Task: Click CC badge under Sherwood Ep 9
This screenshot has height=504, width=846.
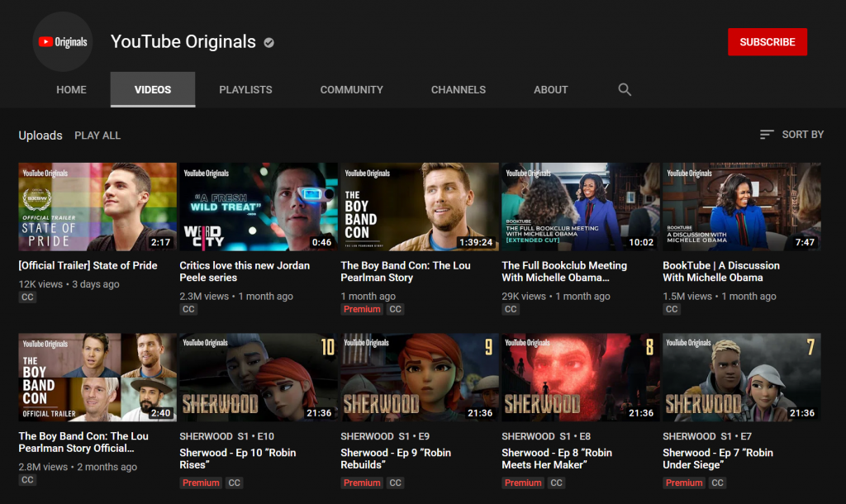Action: (396, 483)
